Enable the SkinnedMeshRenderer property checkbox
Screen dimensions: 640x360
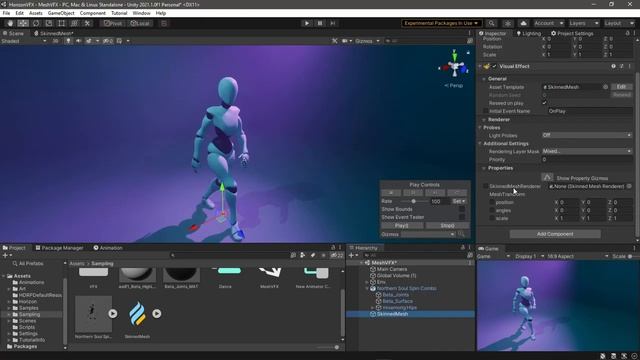(485, 186)
